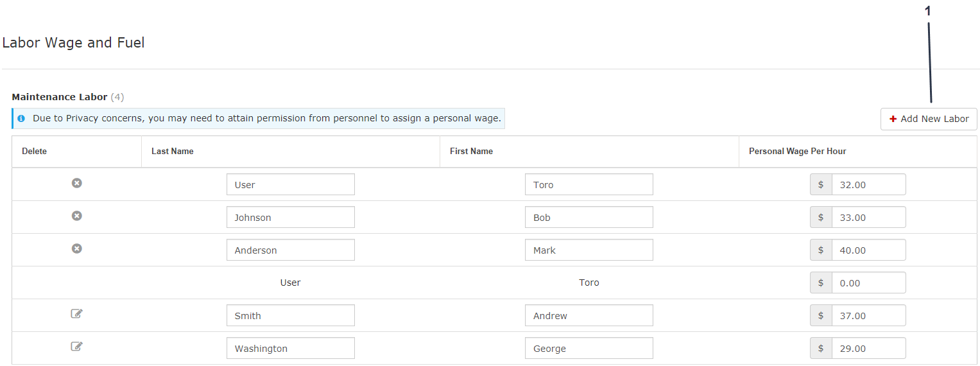Click the Personal Wage Per Hour column header
The image size is (980, 366).
[x=797, y=152]
